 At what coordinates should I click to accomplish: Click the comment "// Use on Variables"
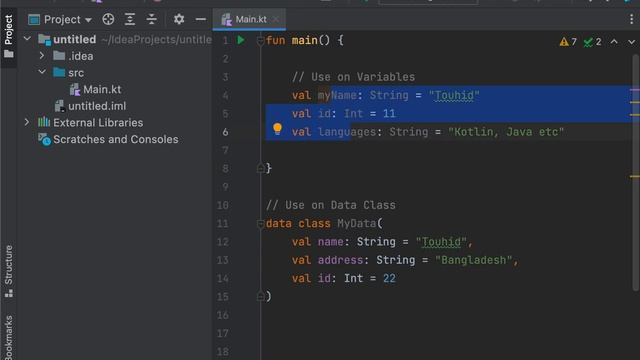click(x=353, y=77)
